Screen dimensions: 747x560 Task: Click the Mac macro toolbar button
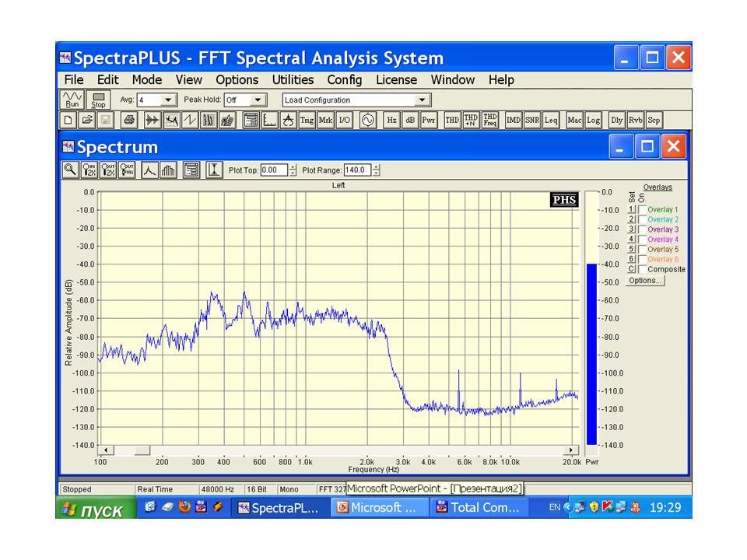click(x=574, y=120)
